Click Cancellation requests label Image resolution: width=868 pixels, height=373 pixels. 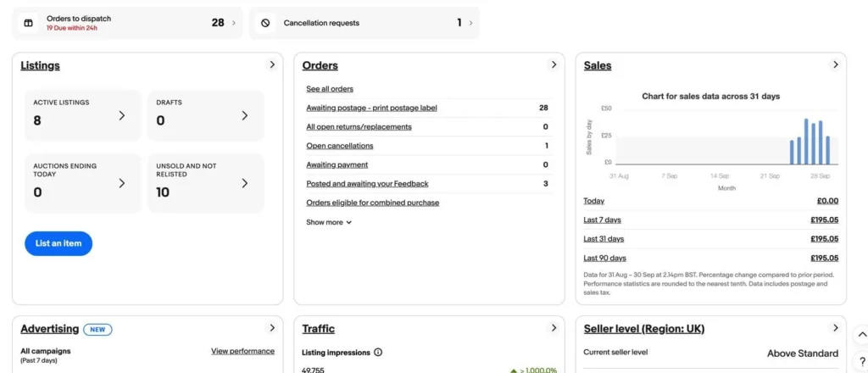321,23
